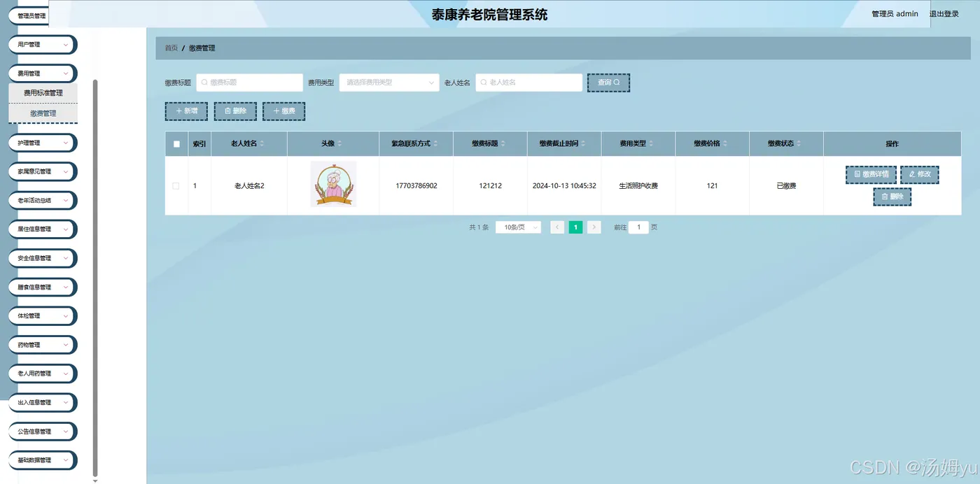Image resolution: width=980 pixels, height=484 pixels.
Task: Click the 查询 search button
Action: (x=608, y=83)
